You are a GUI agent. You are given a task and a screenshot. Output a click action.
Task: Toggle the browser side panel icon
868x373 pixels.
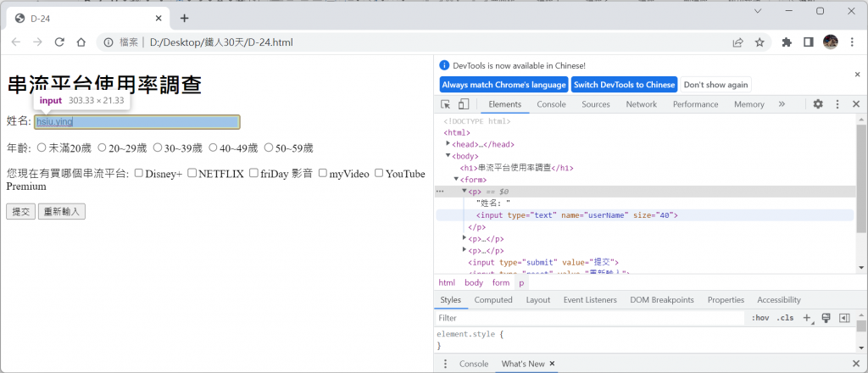point(808,42)
